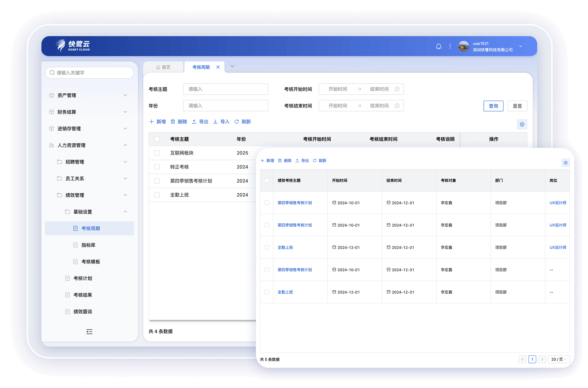588x388 pixels.
Task: Expand the 员工关系 submenu
Action: pyautogui.click(x=89, y=179)
